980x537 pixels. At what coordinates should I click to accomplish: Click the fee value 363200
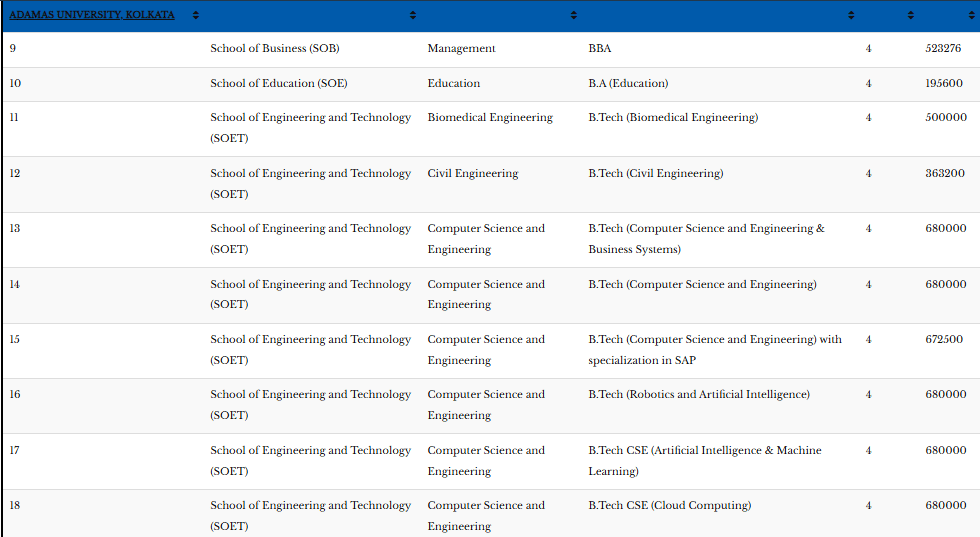pyautogui.click(x=944, y=173)
